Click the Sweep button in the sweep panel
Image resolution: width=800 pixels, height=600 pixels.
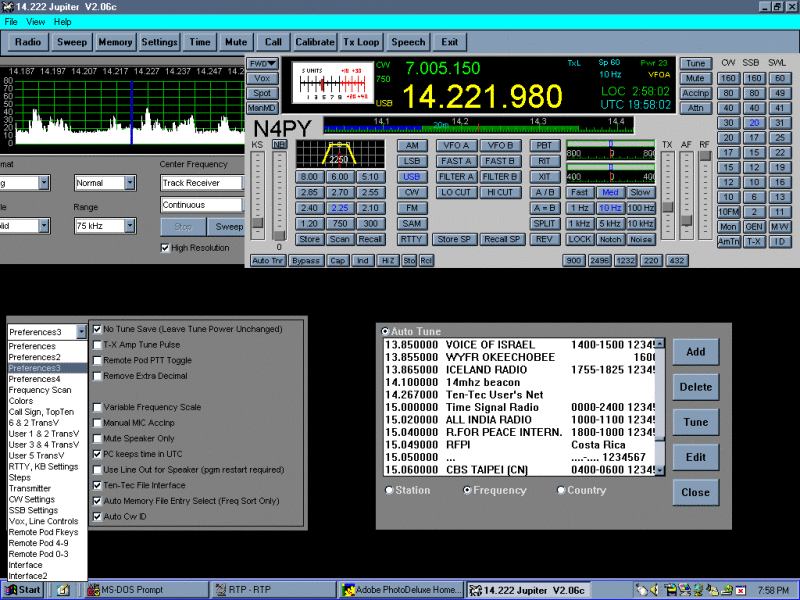(227, 227)
